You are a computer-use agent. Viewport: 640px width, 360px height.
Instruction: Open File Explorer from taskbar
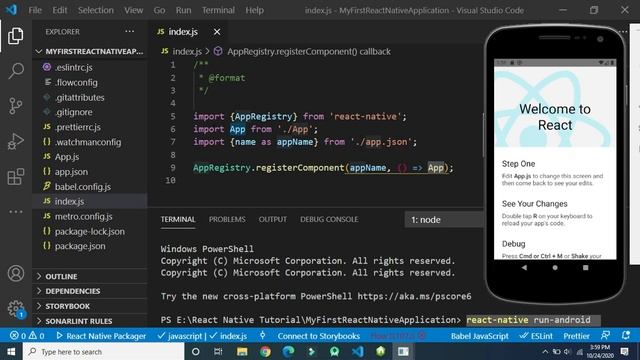242,351
